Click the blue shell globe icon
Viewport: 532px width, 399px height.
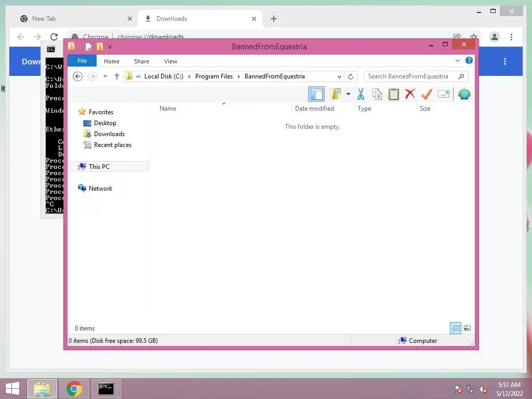click(464, 94)
